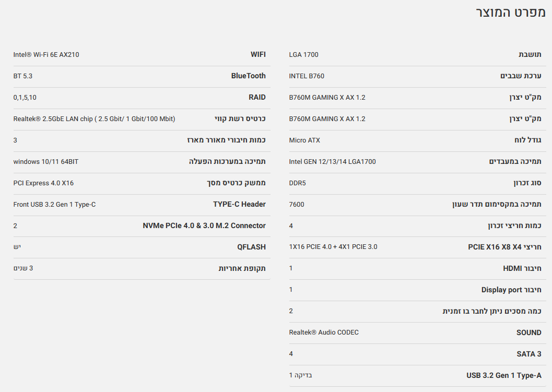This screenshot has width=552, height=392.
Task: Click the Realtek 2.5GbE LAN chip value
Action: [94, 118]
